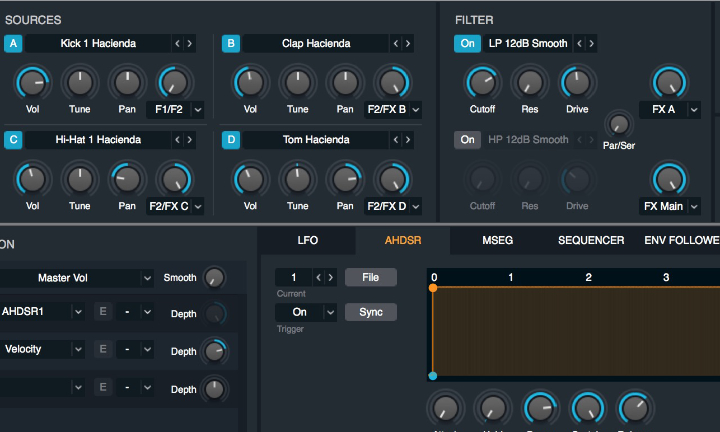Open FX Main destination dropdown
720x432 pixels.
(670, 206)
